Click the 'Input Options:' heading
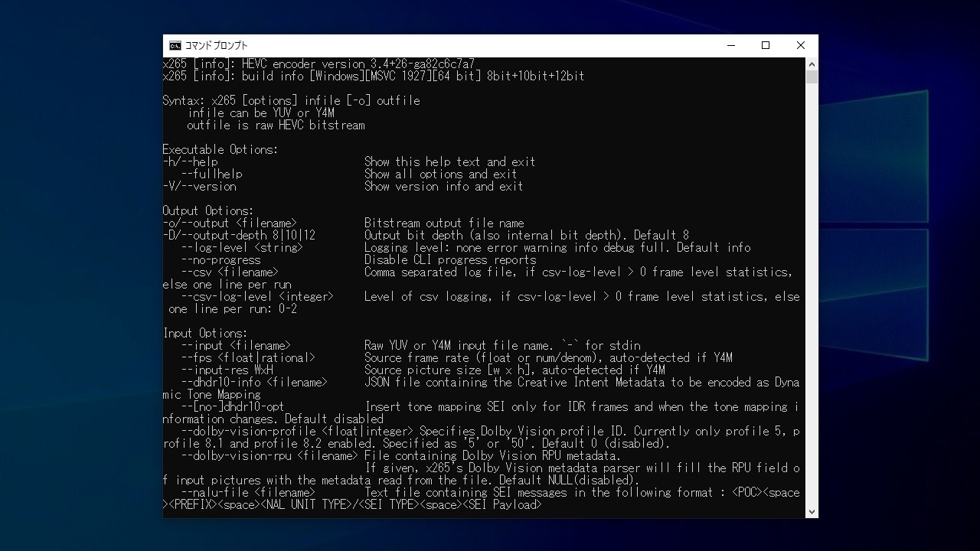 coord(205,334)
